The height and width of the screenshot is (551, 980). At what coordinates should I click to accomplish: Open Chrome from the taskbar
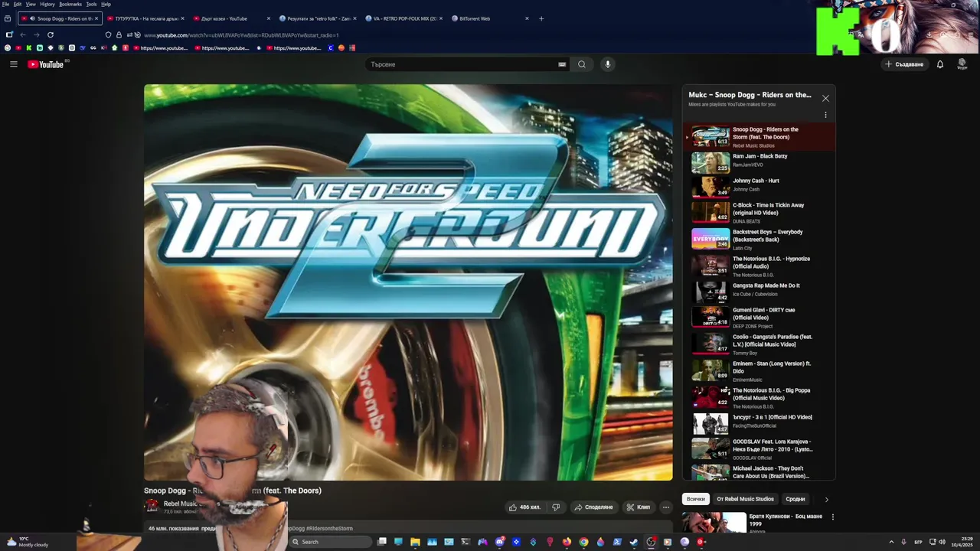coord(583,542)
